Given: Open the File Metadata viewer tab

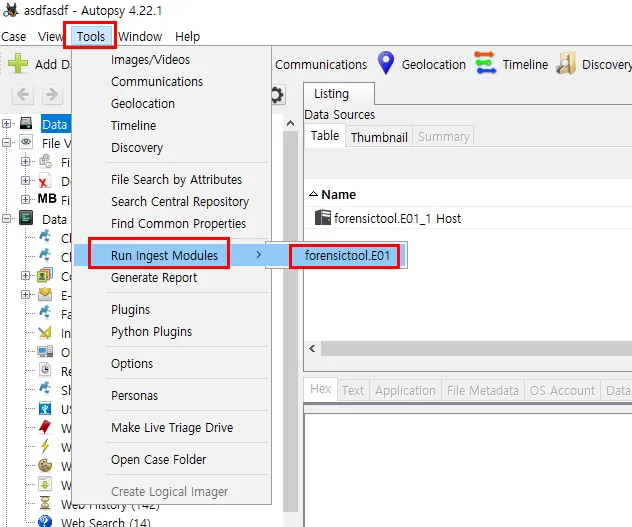Looking at the screenshot, I should tap(482, 390).
